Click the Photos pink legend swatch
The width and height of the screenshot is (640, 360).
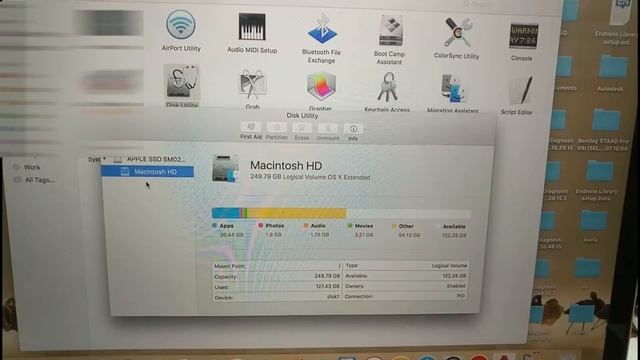(260, 225)
